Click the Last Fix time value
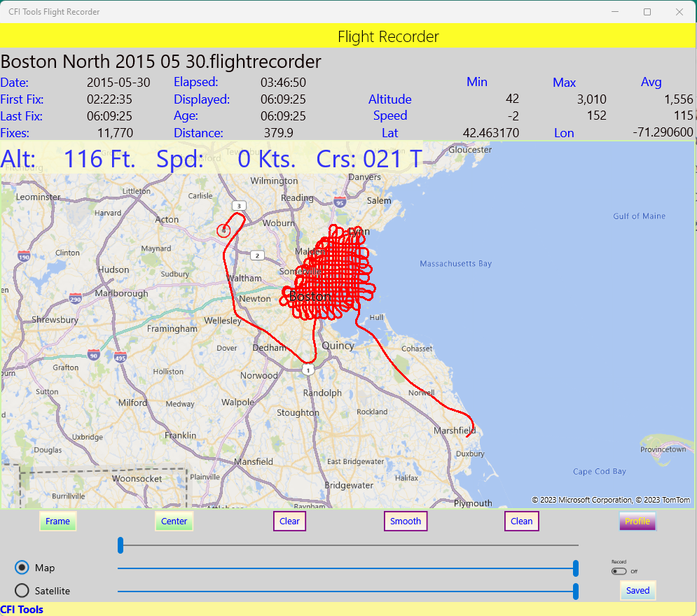Viewport: 697px width, 616px height. point(109,116)
